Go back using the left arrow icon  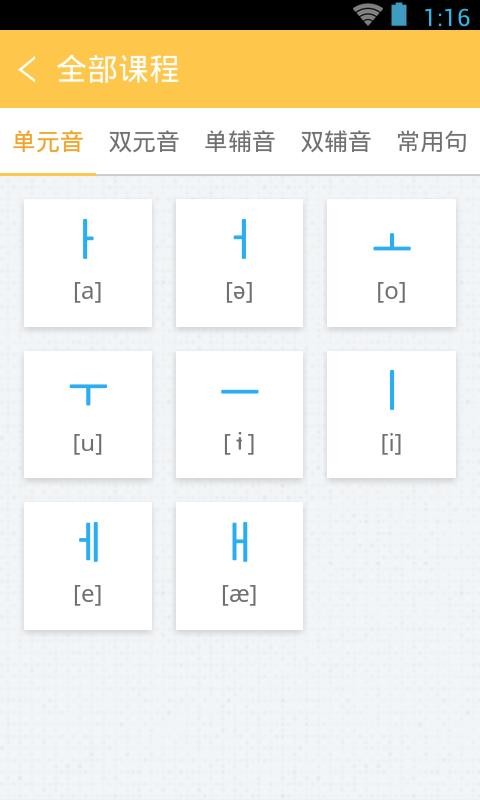coord(27,69)
